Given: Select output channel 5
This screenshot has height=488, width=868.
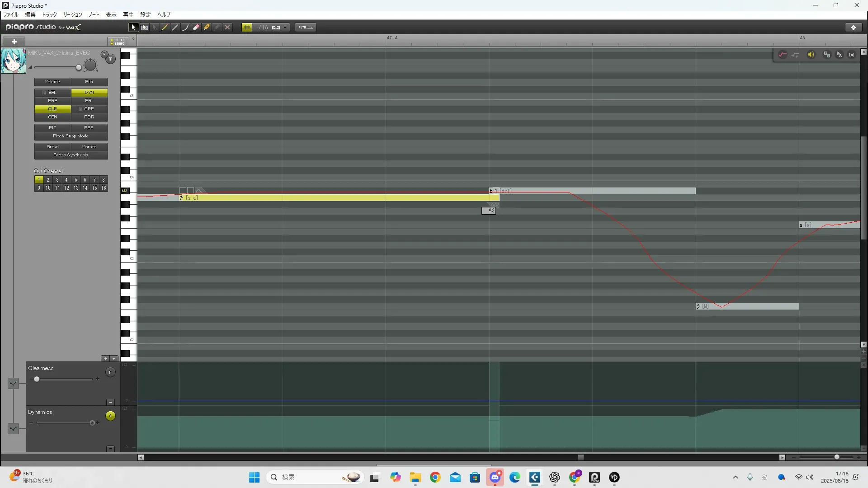Looking at the screenshot, I should coord(75,180).
